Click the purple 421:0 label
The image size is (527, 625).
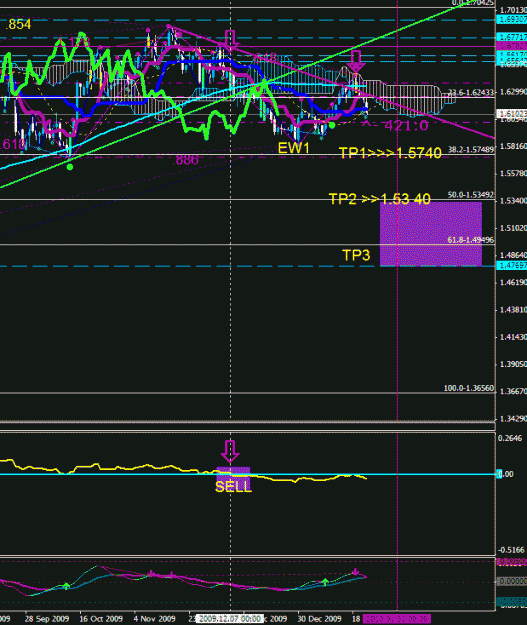point(406,126)
